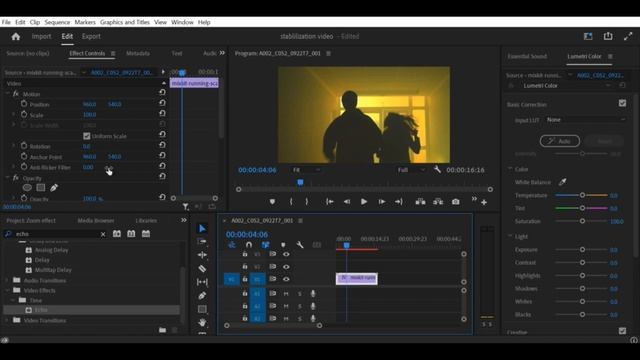
Task: Create 4-point polygon mask under Opacity
Action: point(41,188)
